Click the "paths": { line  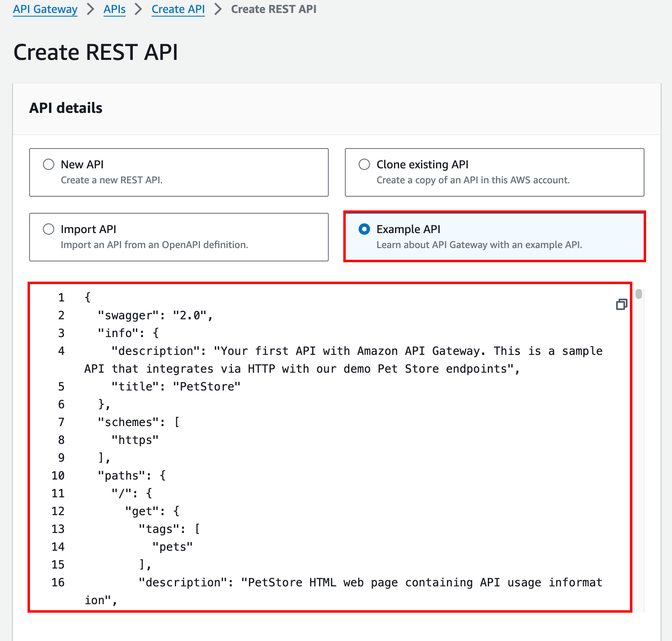[x=132, y=475]
